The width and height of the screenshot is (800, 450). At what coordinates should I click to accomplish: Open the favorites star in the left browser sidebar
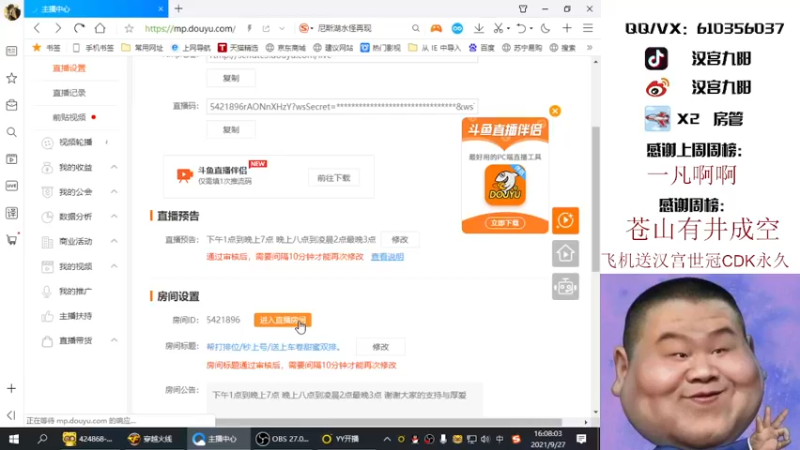(11, 78)
